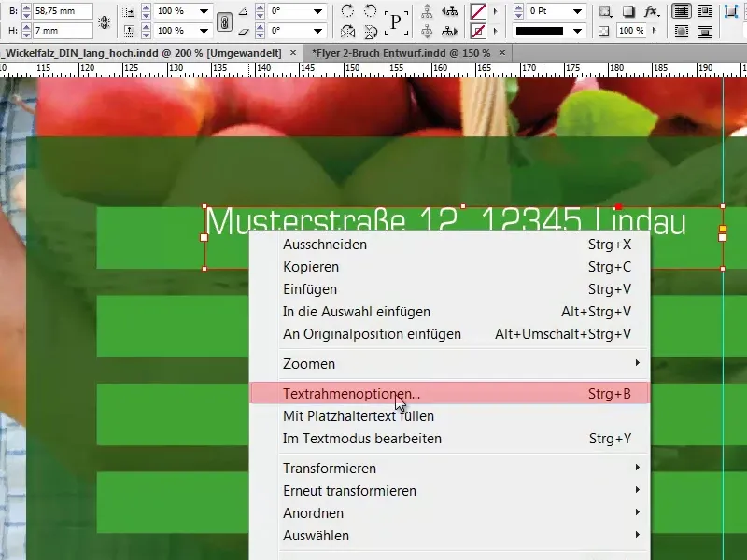Open the Auswählen submenu
Viewport: 747px width, 560px height.
click(x=450, y=536)
